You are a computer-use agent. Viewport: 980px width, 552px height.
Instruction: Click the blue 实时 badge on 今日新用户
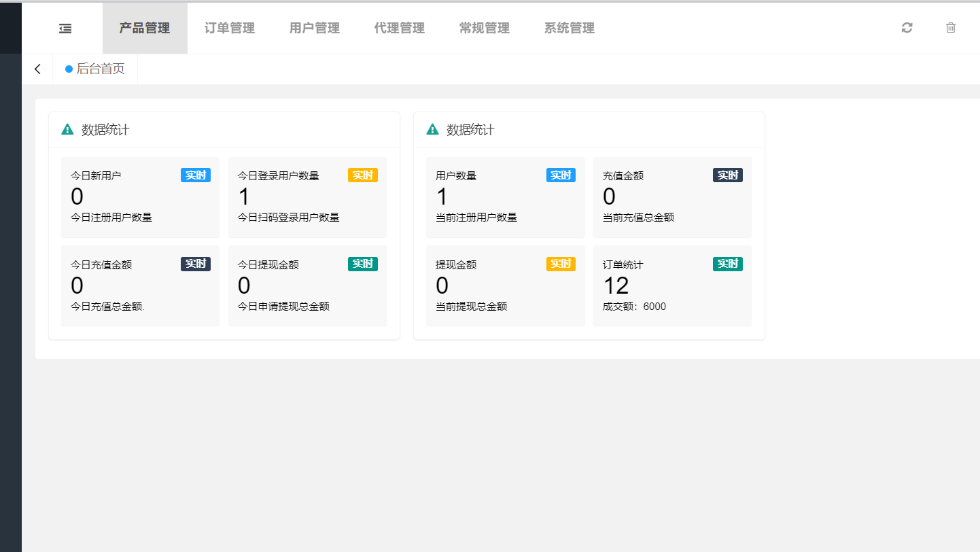[x=195, y=175]
